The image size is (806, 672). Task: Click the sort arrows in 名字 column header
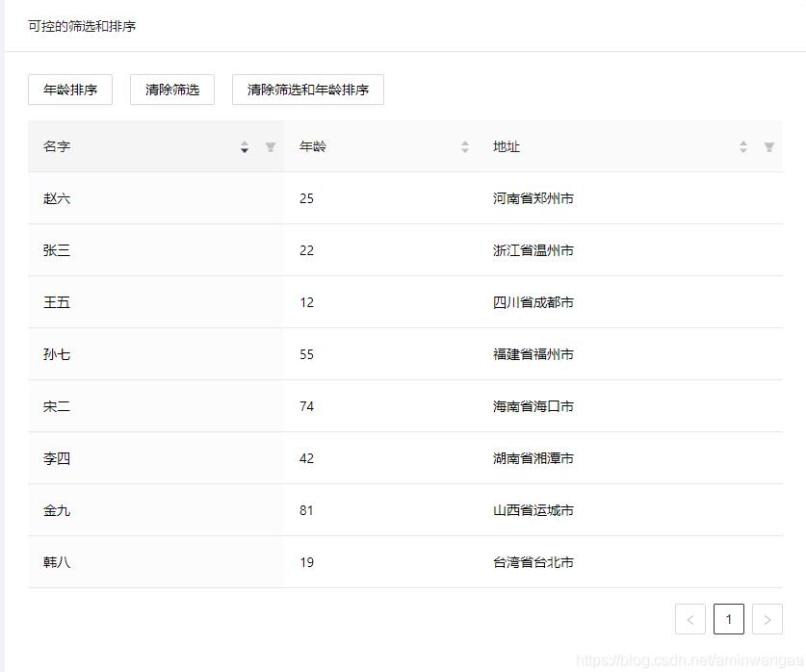(245, 147)
